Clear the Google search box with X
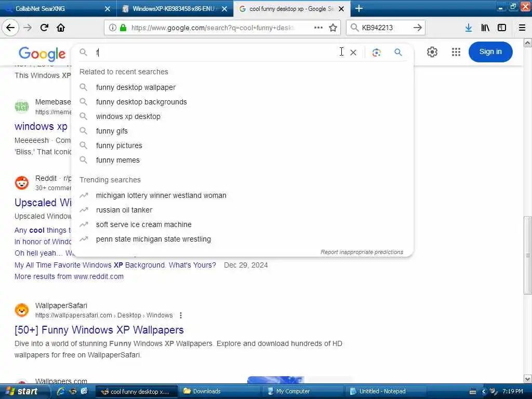The width and height of the screenshot is (532, 399). (x=353, y=52)
